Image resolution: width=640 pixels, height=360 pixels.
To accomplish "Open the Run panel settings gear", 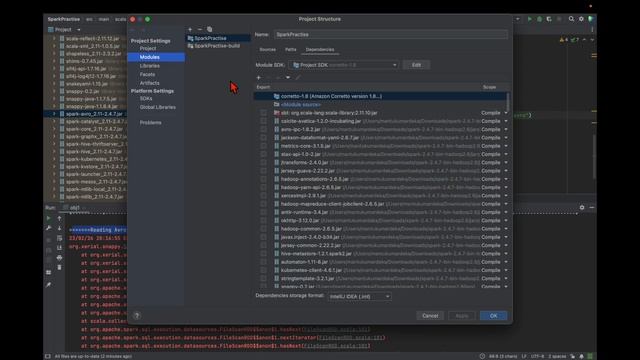I will point(582,207).
